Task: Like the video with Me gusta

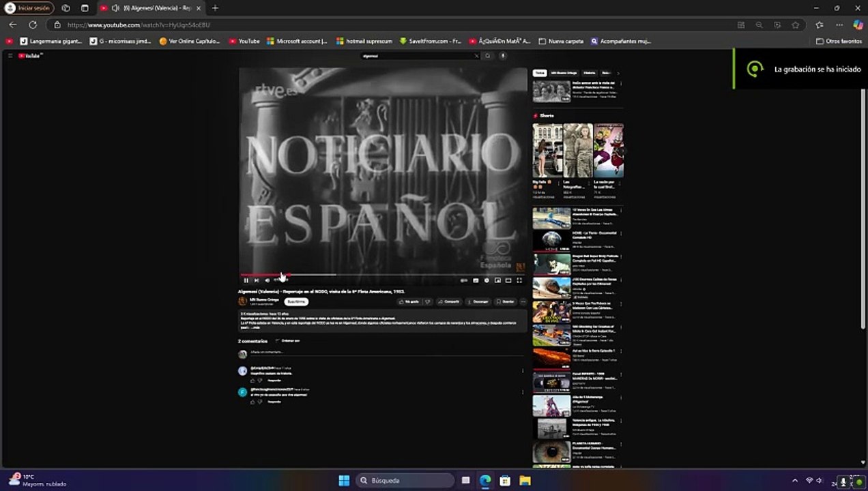Action: click(x=409, y=301)
